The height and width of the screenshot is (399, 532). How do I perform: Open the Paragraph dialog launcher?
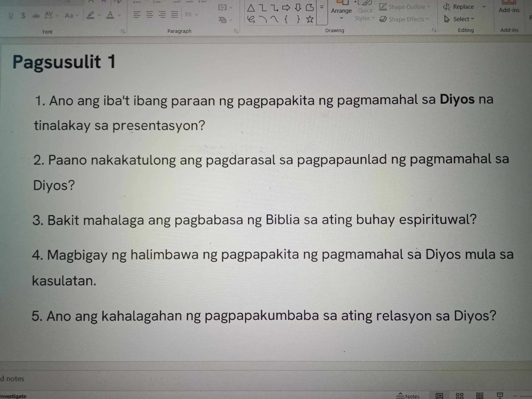coord(236,31)
